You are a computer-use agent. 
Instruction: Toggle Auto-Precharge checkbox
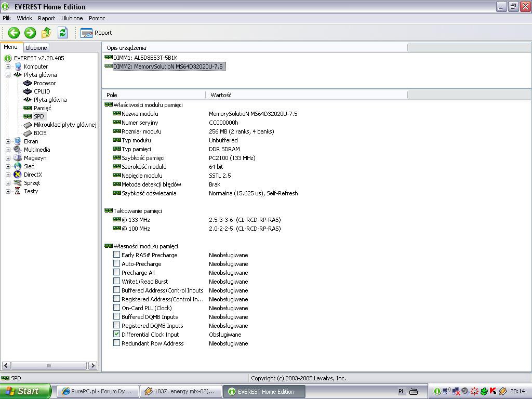point(116,263)
